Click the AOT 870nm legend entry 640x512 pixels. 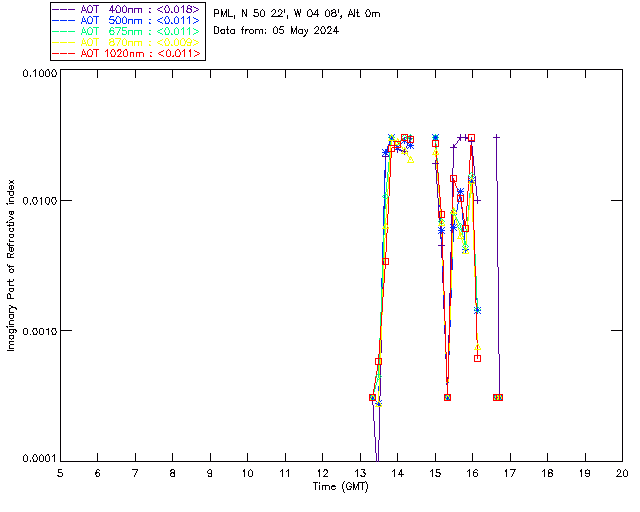coord(127,42)
